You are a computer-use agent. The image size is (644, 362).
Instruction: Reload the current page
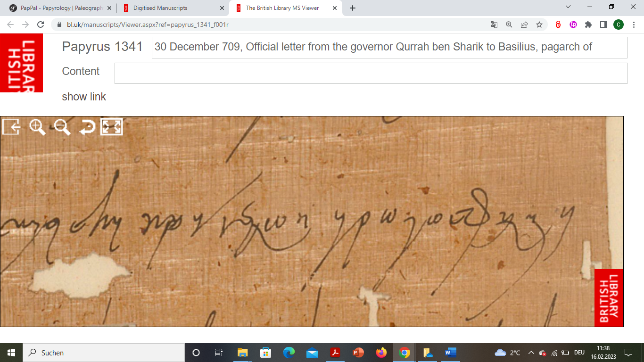[x=41, y=25]
